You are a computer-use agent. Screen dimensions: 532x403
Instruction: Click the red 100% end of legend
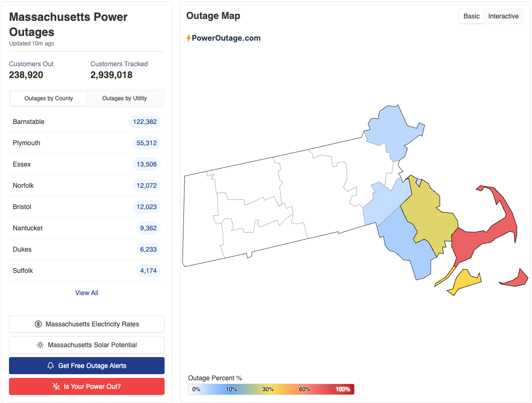(x=343, y=389)
